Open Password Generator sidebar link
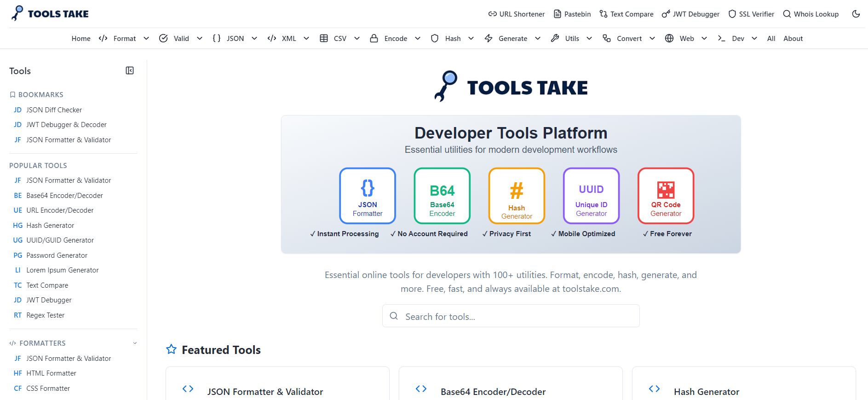The height and width of the screenshot is (400, 868). pyautogui.click(x=57, y=255)
